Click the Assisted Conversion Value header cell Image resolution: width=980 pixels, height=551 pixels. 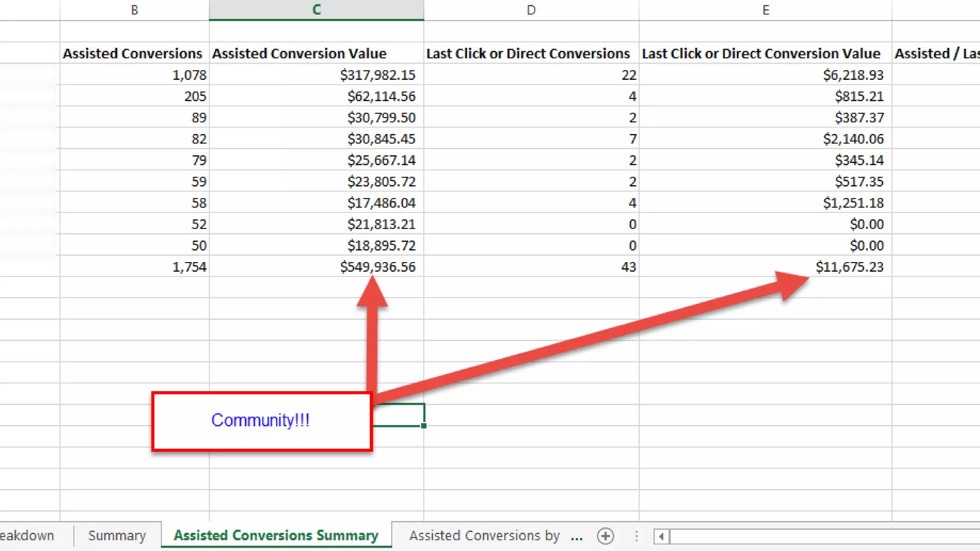coord(300,54)
